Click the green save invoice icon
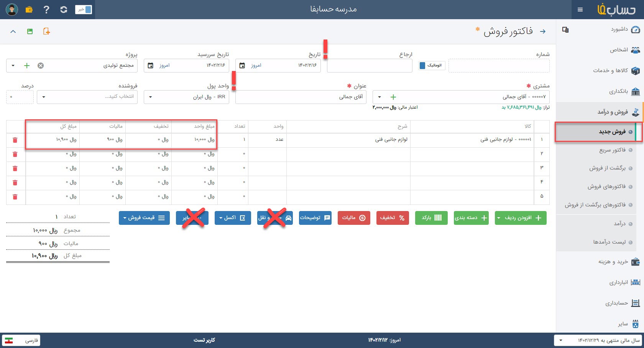The width and height of the screenshot is (644, 348). (x=30, y=31)
